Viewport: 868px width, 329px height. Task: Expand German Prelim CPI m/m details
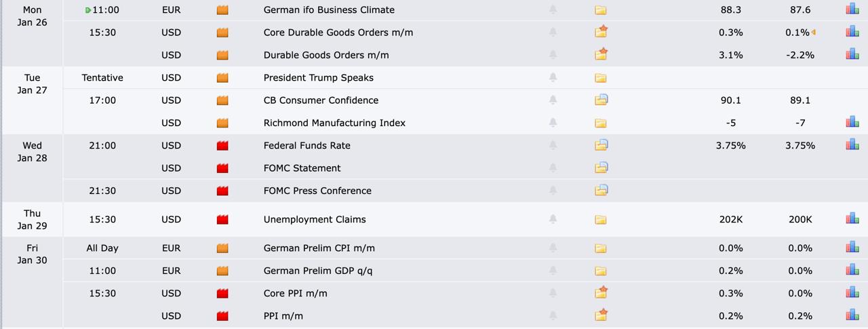pos(601,248)
